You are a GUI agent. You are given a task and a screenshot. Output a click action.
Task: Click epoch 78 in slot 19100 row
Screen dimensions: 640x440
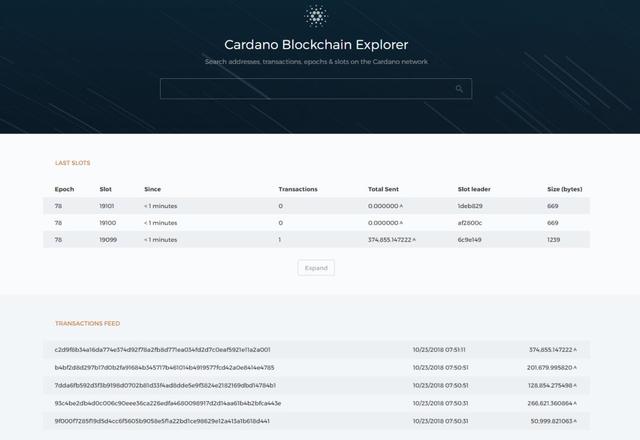58,223
